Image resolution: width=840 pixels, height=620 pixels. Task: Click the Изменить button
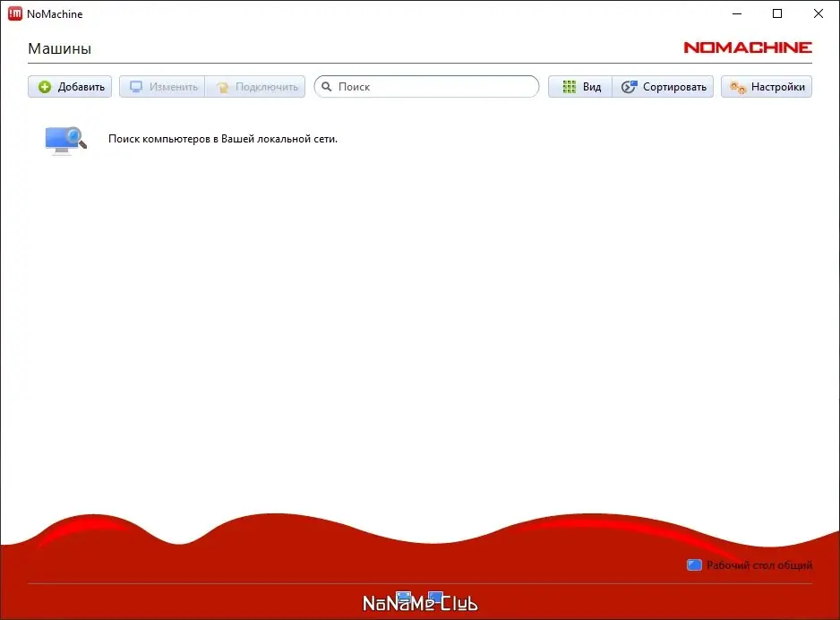pos(162,87)
